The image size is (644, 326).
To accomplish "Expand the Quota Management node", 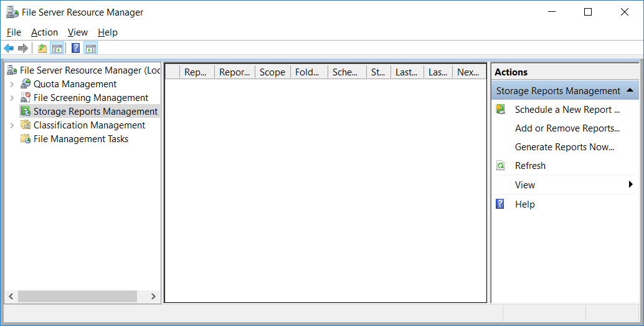I will [x=12, y=84].
